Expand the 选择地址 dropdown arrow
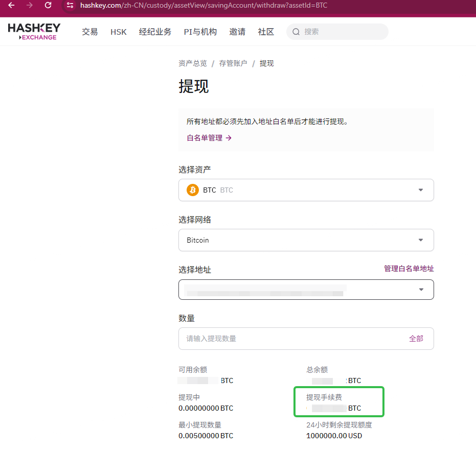The image size is (476, 452). pos(421,290)
